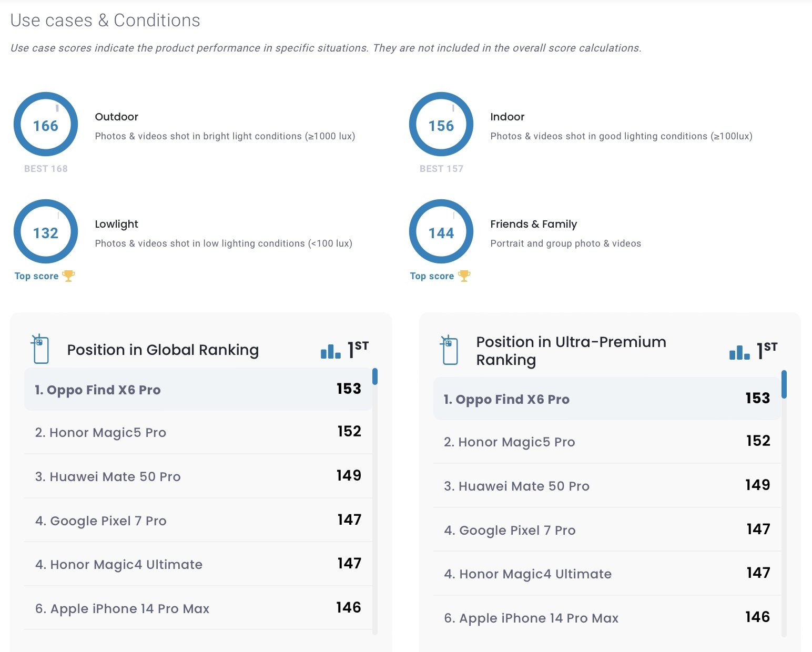812x652 pixels.
Task: Click the bar chart icon in Global Ranking
Action: [x=330, y=351]
